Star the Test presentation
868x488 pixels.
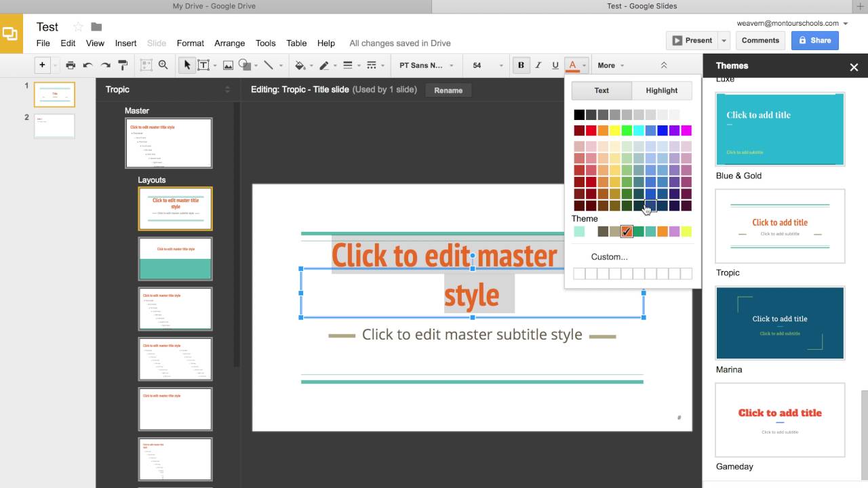click(78, 26)
